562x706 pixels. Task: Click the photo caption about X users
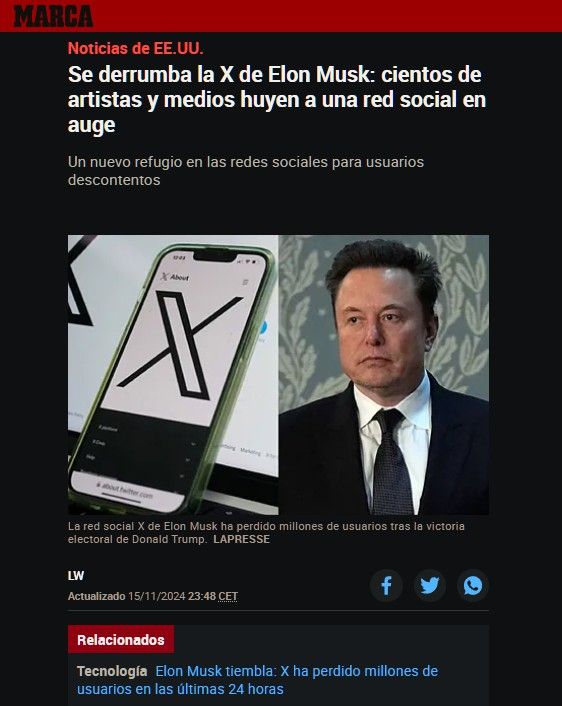click(x=266, y=533)
